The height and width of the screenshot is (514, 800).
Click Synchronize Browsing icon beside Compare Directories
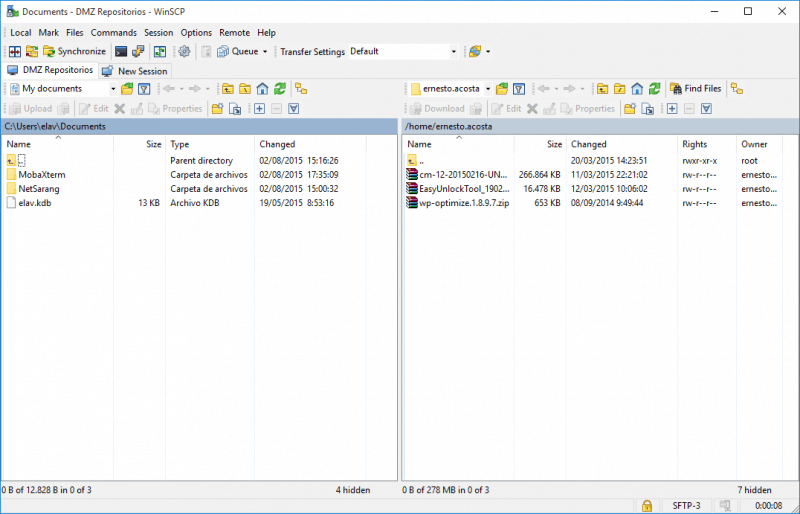[x=32, y=52]
